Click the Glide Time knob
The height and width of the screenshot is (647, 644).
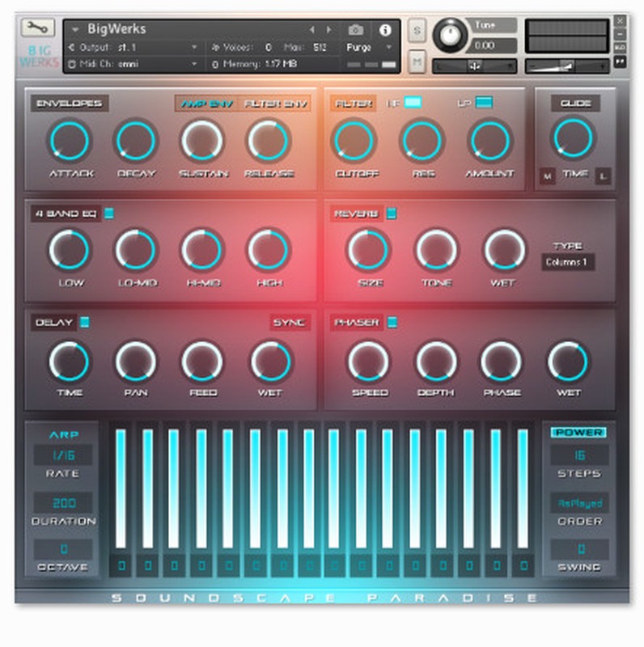573,138
